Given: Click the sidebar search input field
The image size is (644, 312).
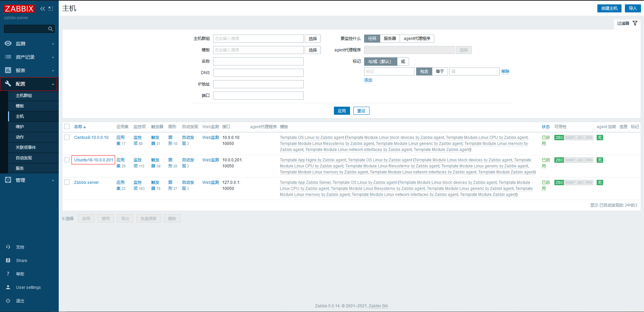Looking at the screenshot, I should pos(26,29).
